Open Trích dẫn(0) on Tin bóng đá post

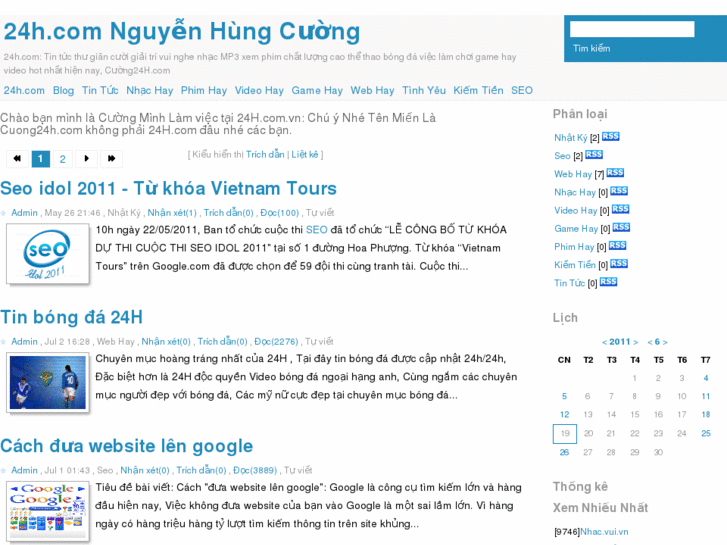click(223, 342)
